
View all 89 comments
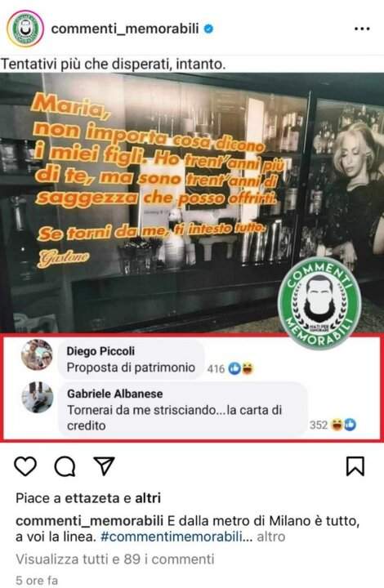115,559
